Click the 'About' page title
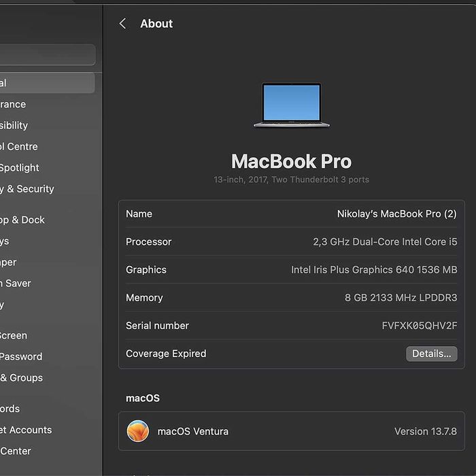Viewport: 476px width, 476px height. point(156,23)
